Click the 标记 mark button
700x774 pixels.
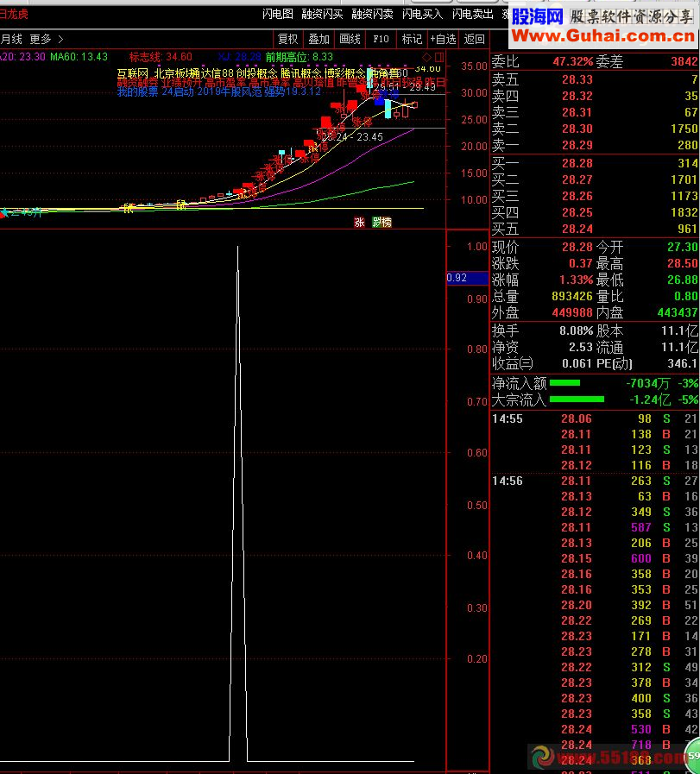point(412,39)
